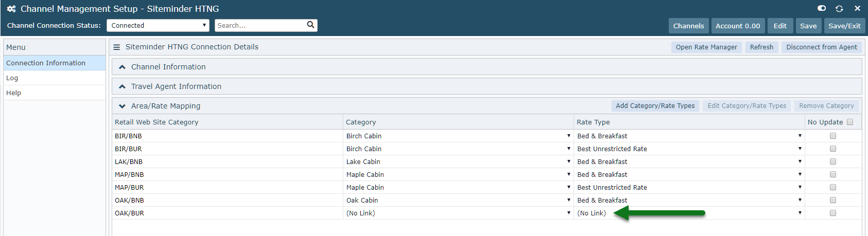Click the refresh arrows icon in title bar
The height and width of the screenshot is (236, 868).
coord(839,9)
